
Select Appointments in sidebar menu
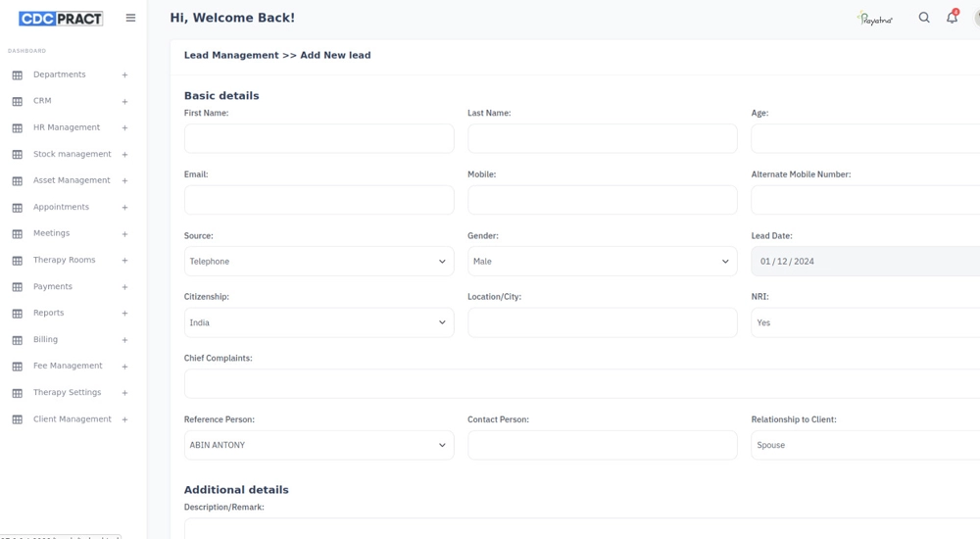(61, 207)
